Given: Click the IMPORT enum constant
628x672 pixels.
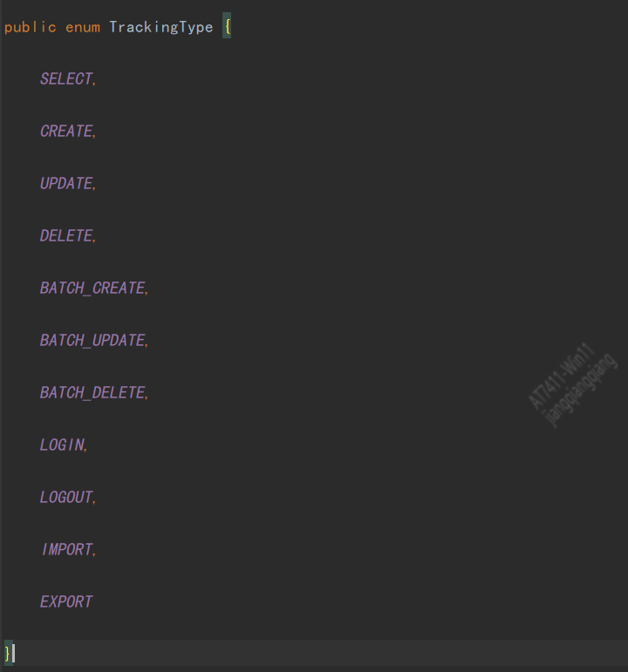Looking at the screenshot, I should (x=66, y=550).
